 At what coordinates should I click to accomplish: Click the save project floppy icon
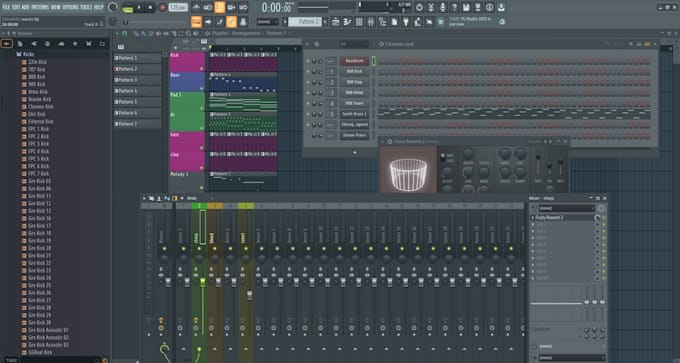point(466,7)
